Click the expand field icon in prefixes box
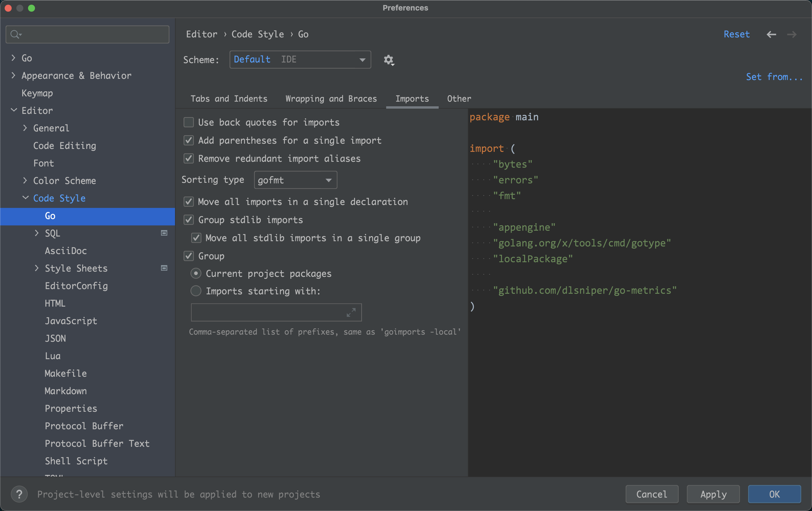This screenshot has height=511, width=812. (x=351, y=312)
